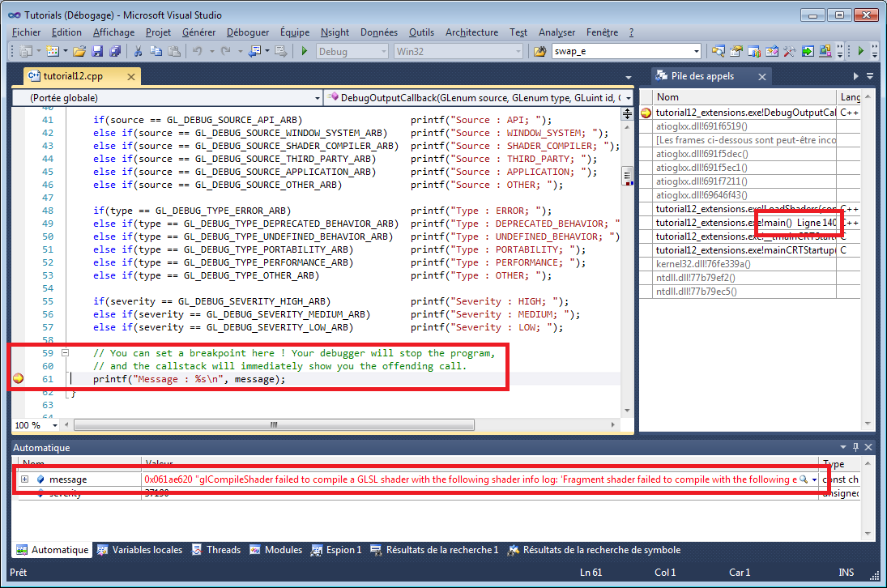Click the green play icon on far-right toolbar
This screenshot has height=588, width=887.
click(x=861, y=52)
